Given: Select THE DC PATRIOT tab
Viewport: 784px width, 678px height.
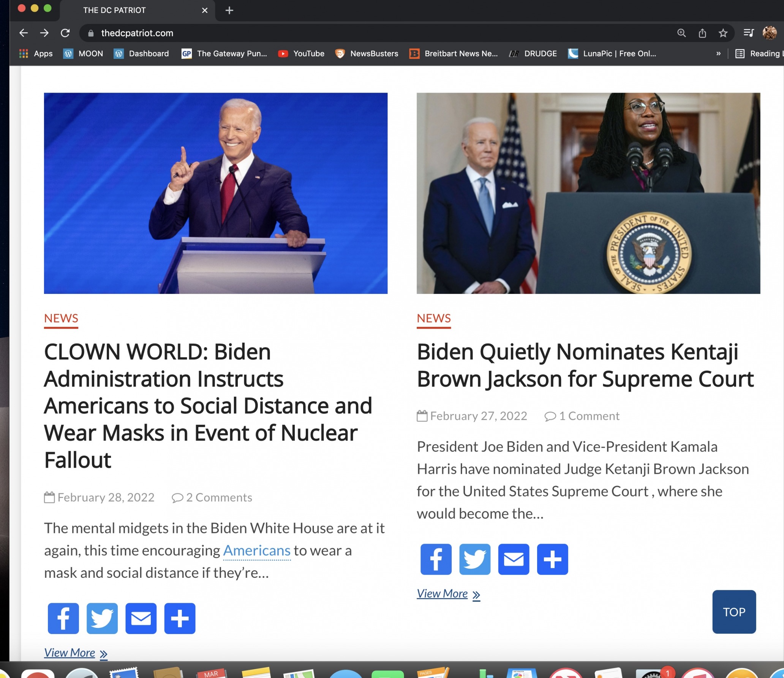Looking at the screenshot, I should pyautogui.click(x=137, y=10).
